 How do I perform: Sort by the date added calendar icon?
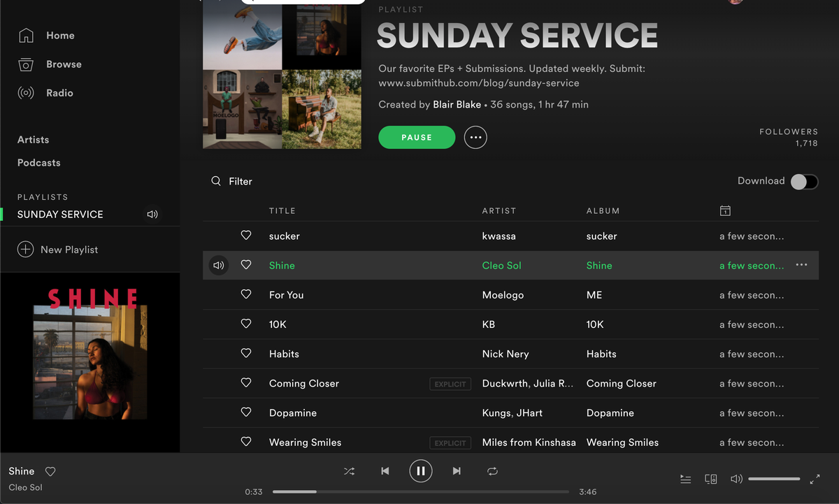pyautogui.click(x=725, y=210)
